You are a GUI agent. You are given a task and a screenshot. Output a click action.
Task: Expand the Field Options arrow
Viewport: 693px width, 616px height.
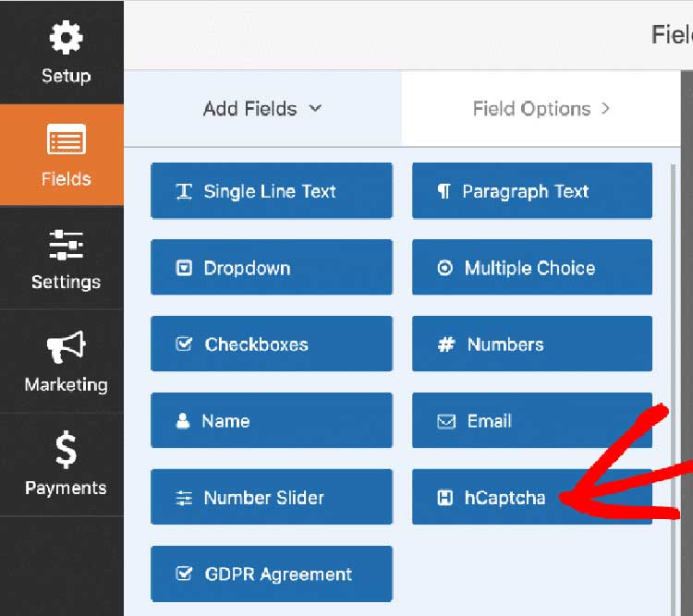tap(605, 109)
